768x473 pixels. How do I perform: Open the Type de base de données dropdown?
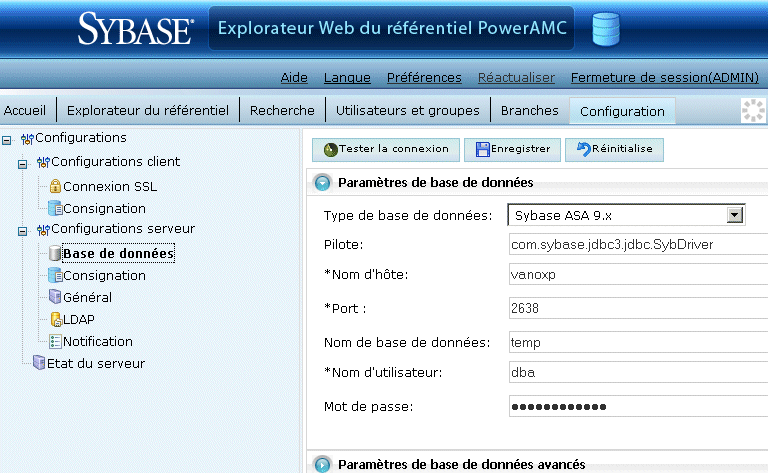pos(735,215)
